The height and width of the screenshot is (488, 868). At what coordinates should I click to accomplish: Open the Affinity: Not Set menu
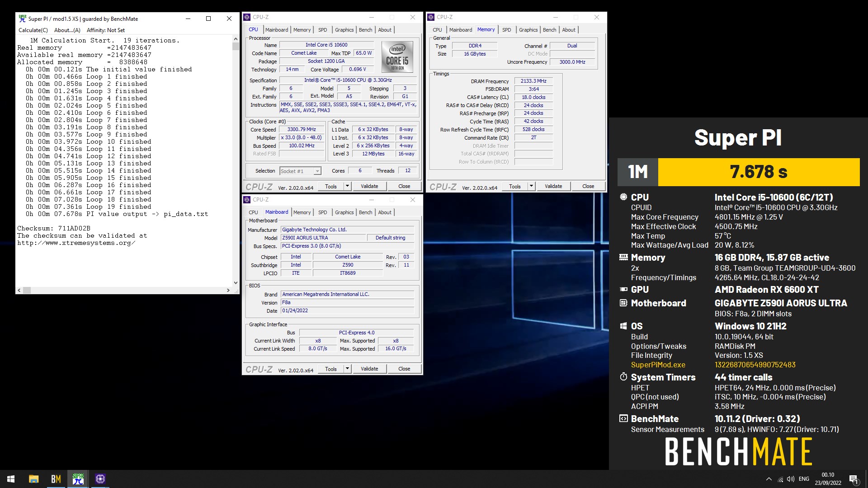(106, 30)
